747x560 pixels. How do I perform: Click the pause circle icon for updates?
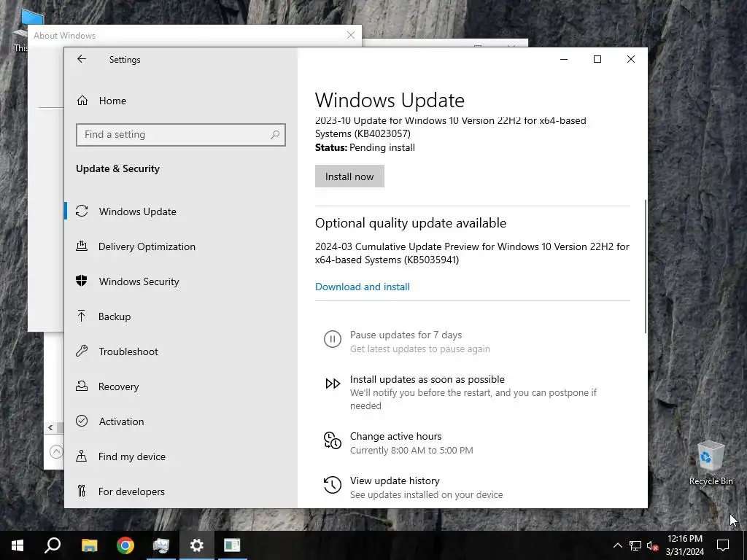(333, 340)
